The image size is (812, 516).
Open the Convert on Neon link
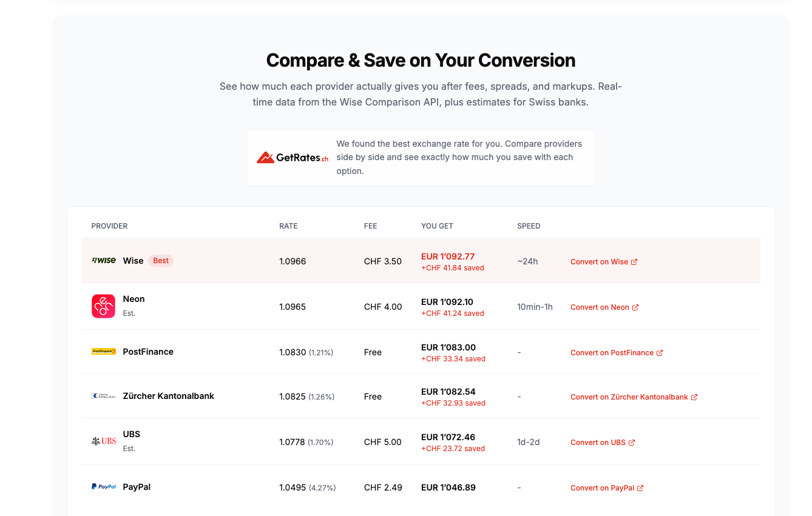(x=600, y=307)
